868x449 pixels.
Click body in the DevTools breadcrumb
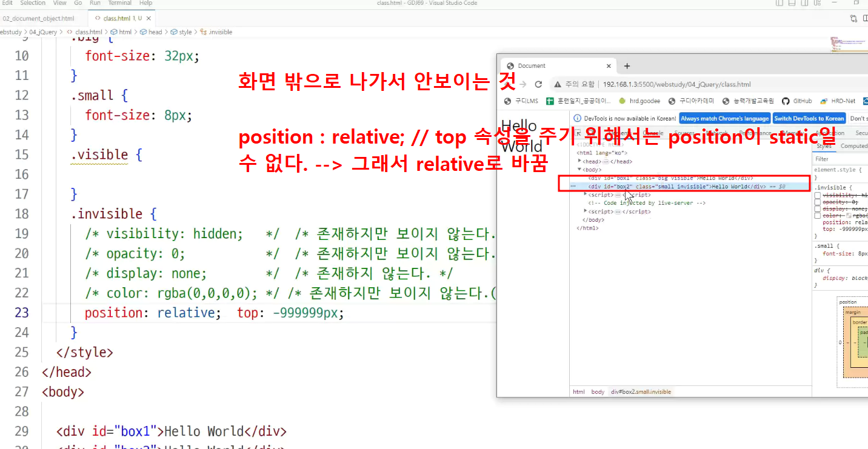598,392
